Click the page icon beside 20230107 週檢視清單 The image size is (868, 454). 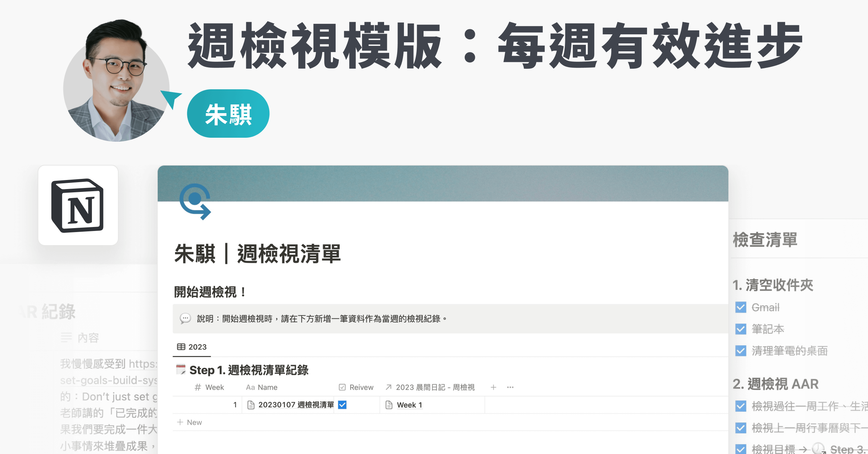pos(251,405)
